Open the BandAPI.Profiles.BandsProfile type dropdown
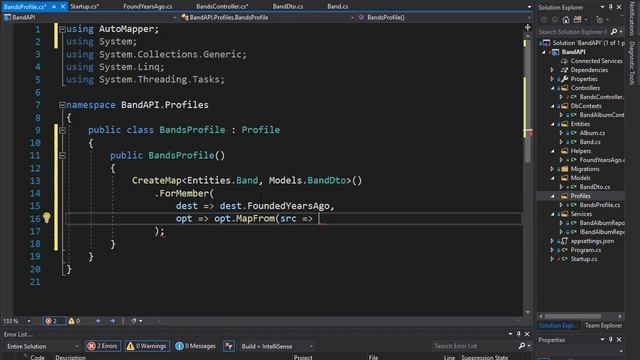 (267, 18)
